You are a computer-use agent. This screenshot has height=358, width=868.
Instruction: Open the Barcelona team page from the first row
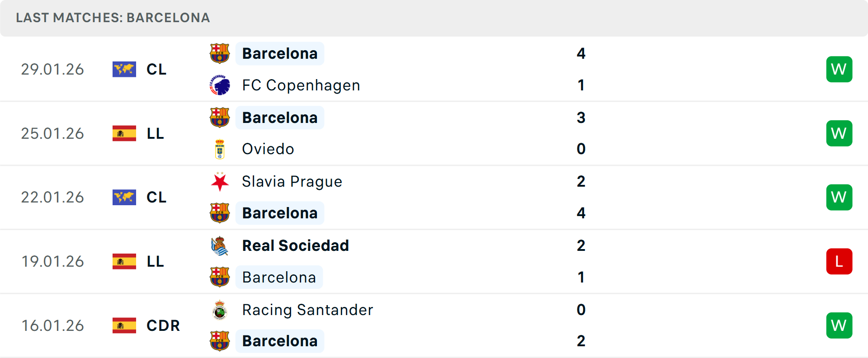point(280,53)
